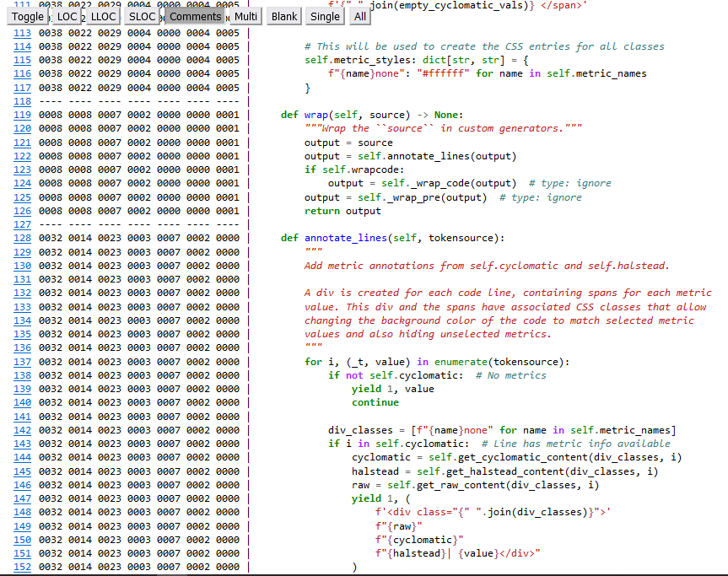Open line number 113 link

tap(22, 34)
